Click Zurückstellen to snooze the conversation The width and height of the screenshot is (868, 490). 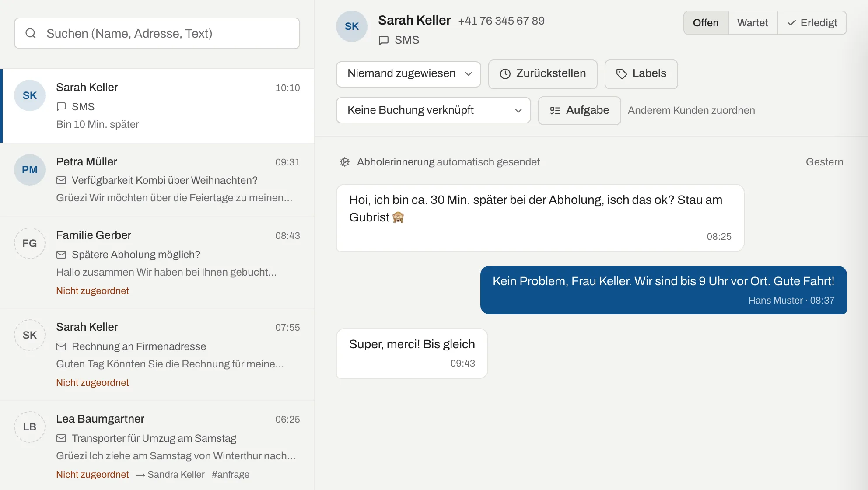click(542, 74)
